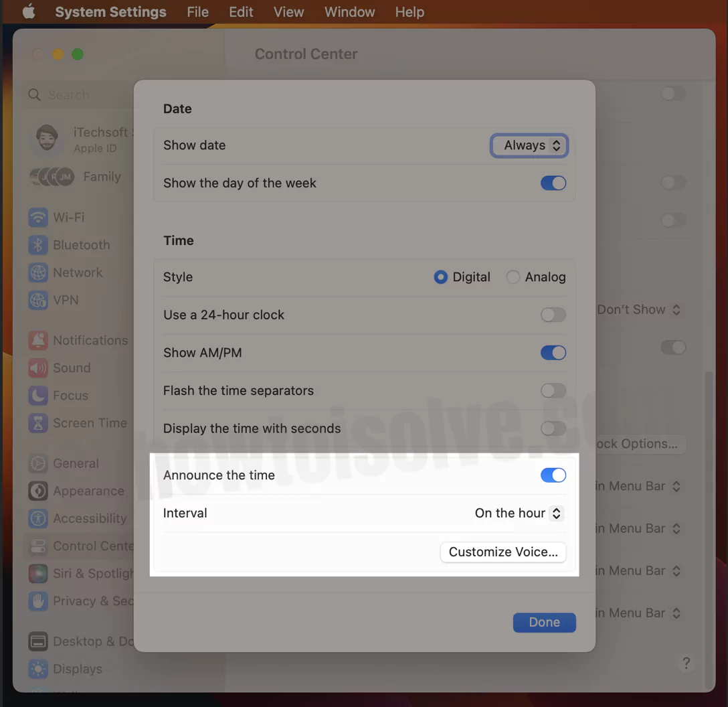
Task: Click the Clock Options button behind dialog
Action: pyautogui.click(x=640, y=444)
